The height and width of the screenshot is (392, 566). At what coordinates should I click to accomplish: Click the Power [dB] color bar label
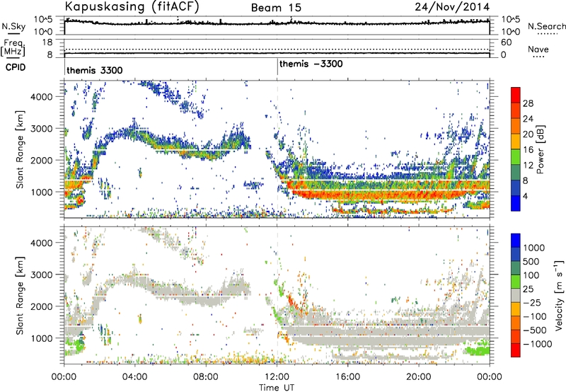click(x=540, y=149)
